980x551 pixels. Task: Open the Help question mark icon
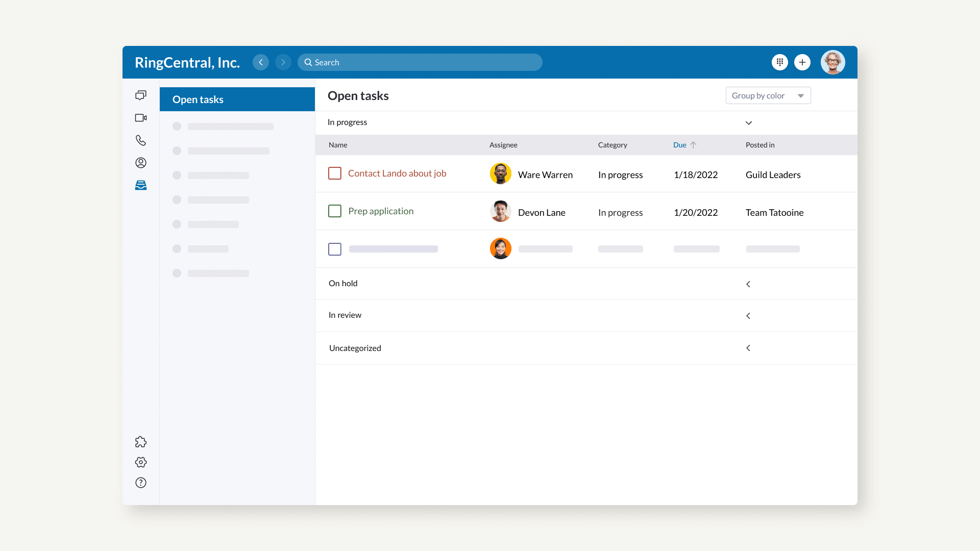(141, 483)
